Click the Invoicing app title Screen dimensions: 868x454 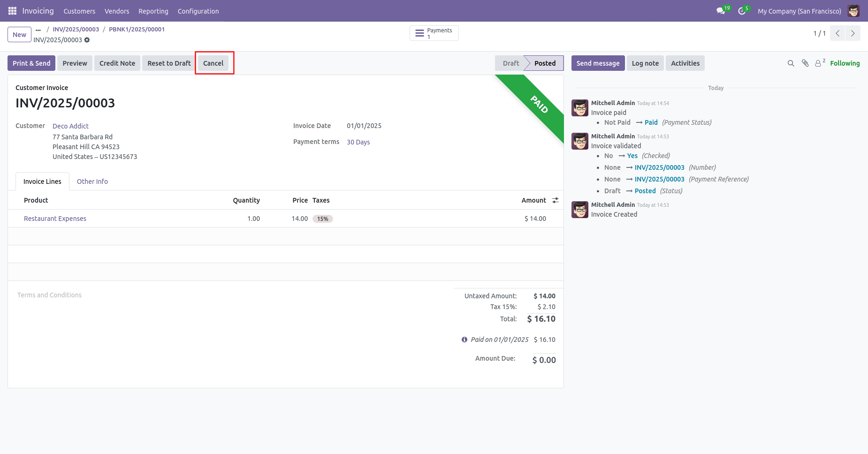click(38, 11)
